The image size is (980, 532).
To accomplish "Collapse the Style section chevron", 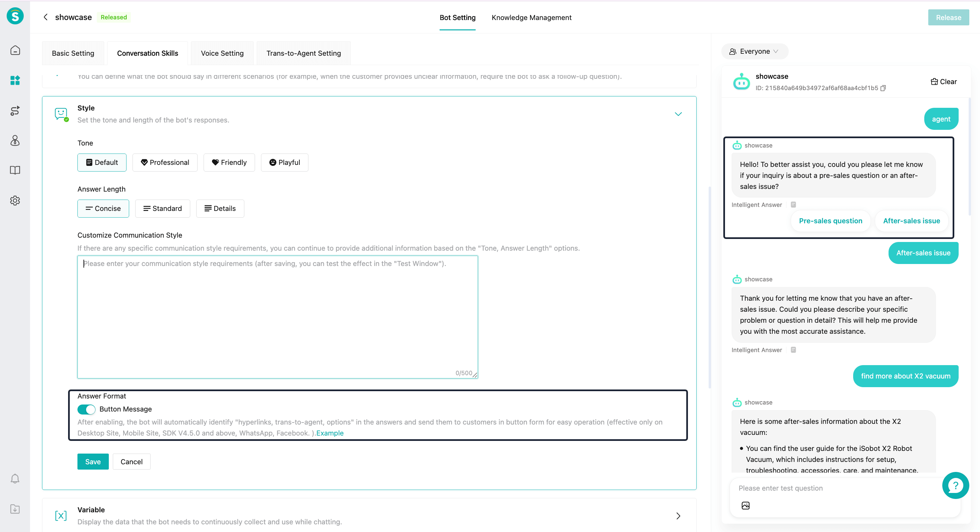I will (x=678, y=114).
